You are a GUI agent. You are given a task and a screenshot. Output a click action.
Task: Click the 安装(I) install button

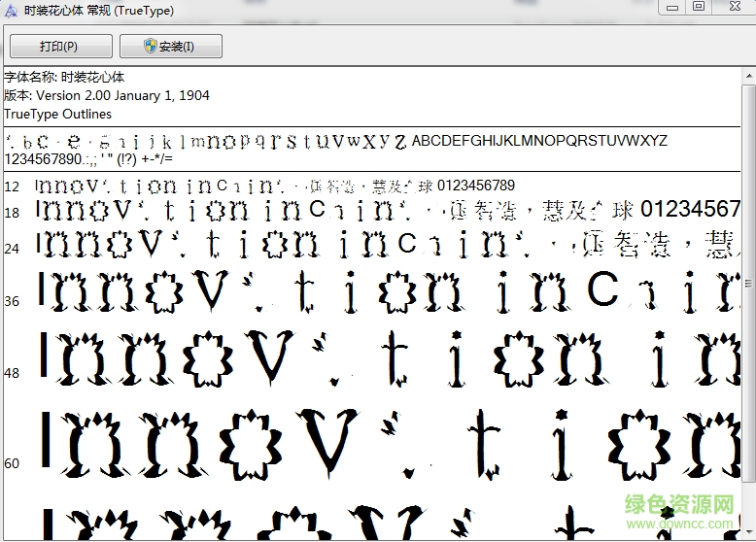tap(171, 47)
